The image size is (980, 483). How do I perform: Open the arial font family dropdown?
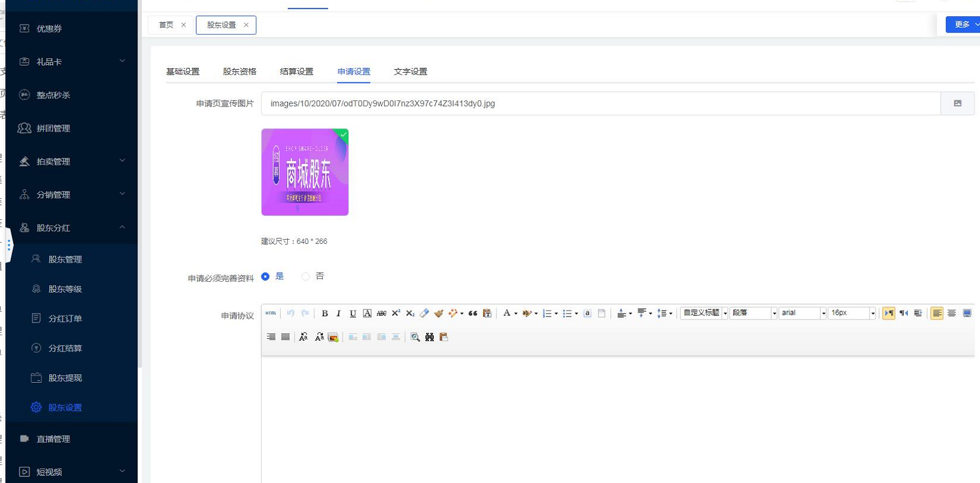[824, 313]
